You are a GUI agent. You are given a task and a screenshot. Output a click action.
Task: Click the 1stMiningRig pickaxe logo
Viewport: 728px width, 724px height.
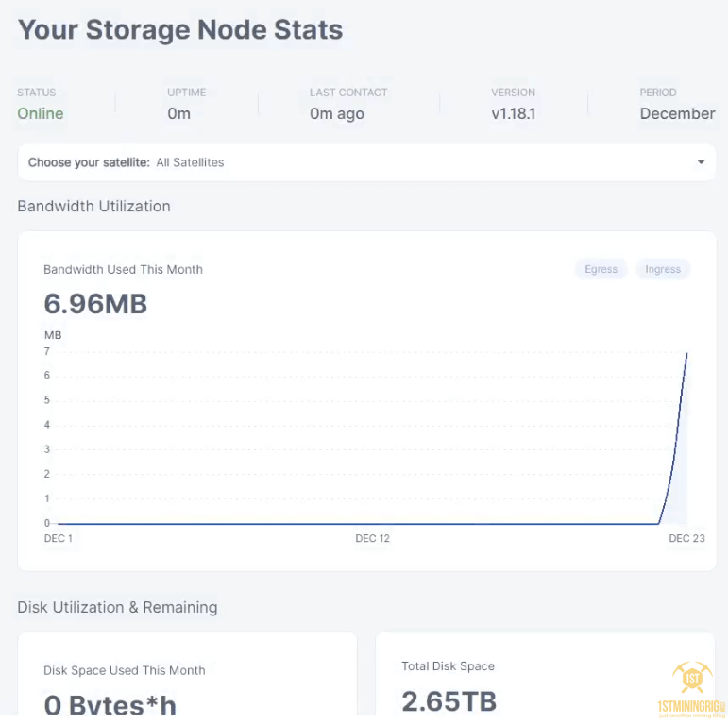[x=692, y=678]
